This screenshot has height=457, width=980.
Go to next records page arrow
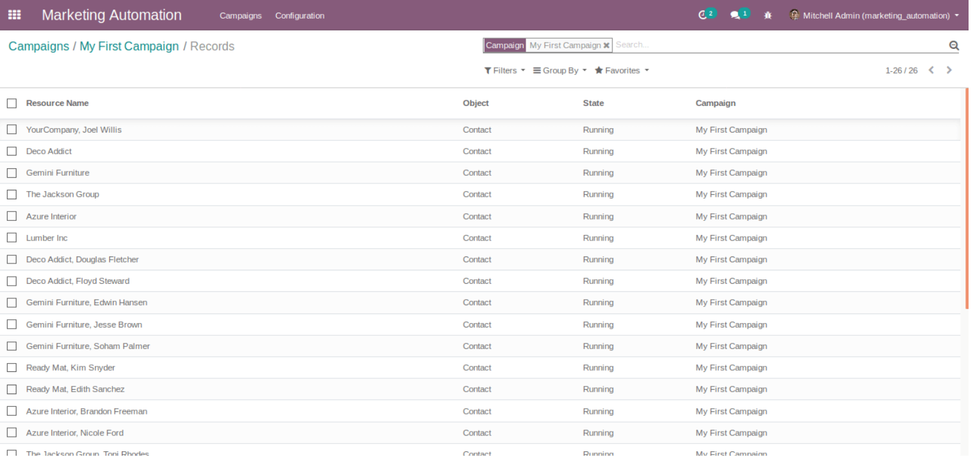click(949, 70)
